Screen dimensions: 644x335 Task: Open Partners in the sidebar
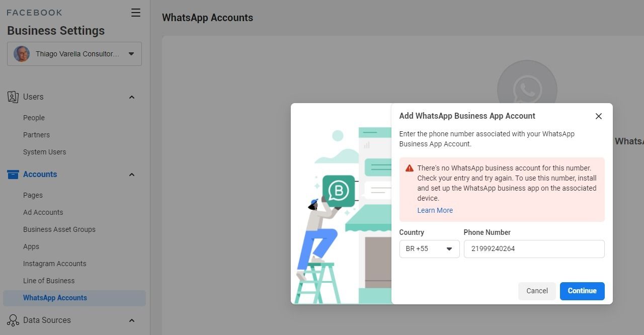36,135
